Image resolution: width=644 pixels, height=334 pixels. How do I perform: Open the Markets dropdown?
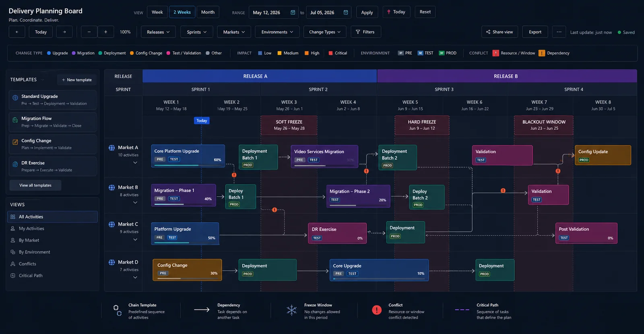coord(234,32)
